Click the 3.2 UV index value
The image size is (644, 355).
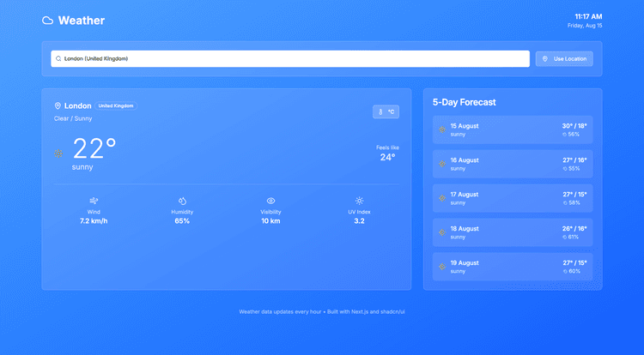click(x=360, y=221)
